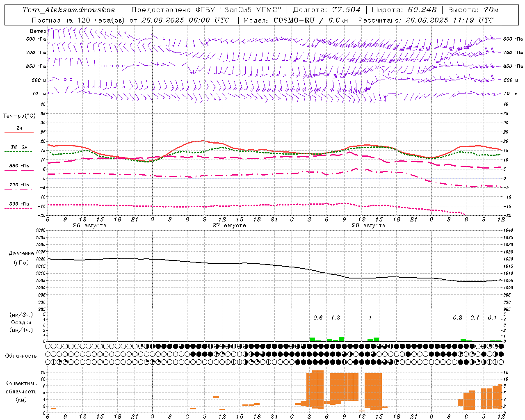Click the Tom_Aleksandrovskoe station title
Screen dimensions: 525x420
(69, 10)
